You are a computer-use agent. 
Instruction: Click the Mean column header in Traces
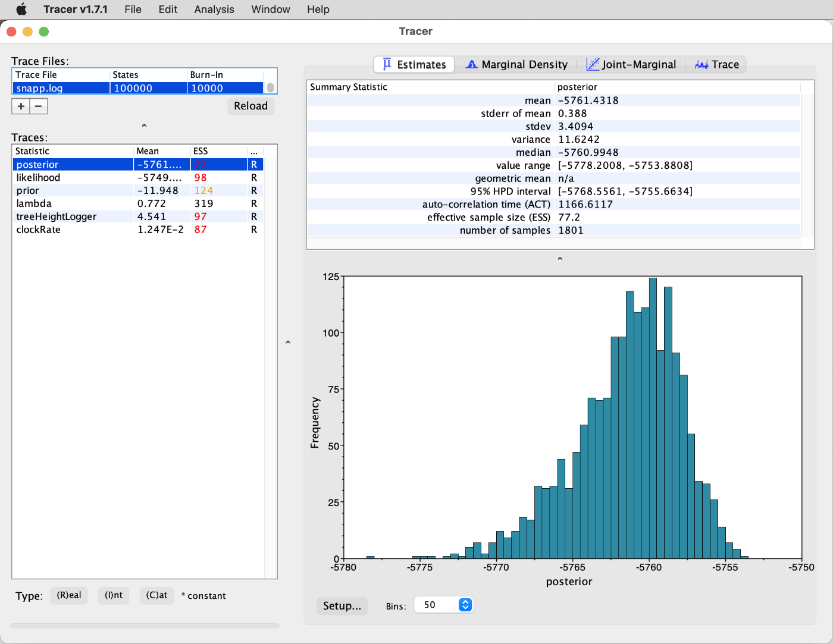tap(162, 151)
